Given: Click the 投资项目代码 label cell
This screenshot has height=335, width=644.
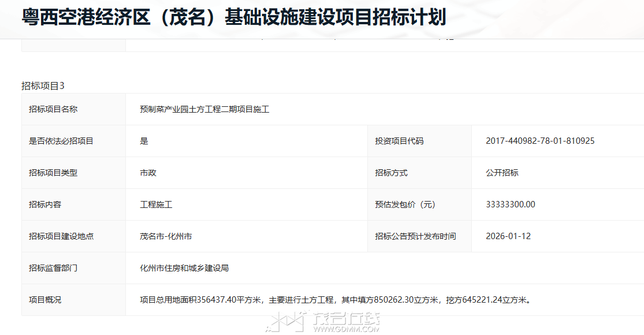Looking at the screenshot, I should (399, 141).
